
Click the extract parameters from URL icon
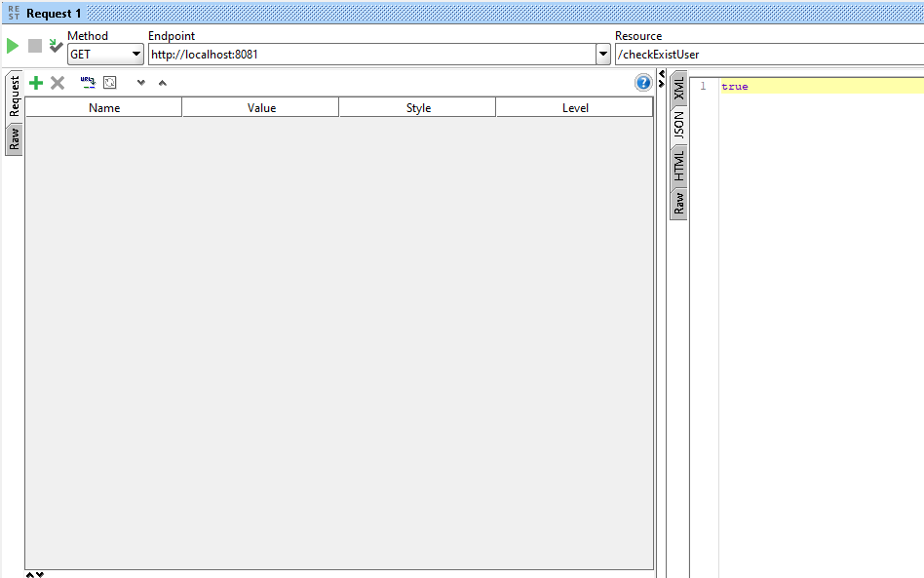[x=88, y=83]
